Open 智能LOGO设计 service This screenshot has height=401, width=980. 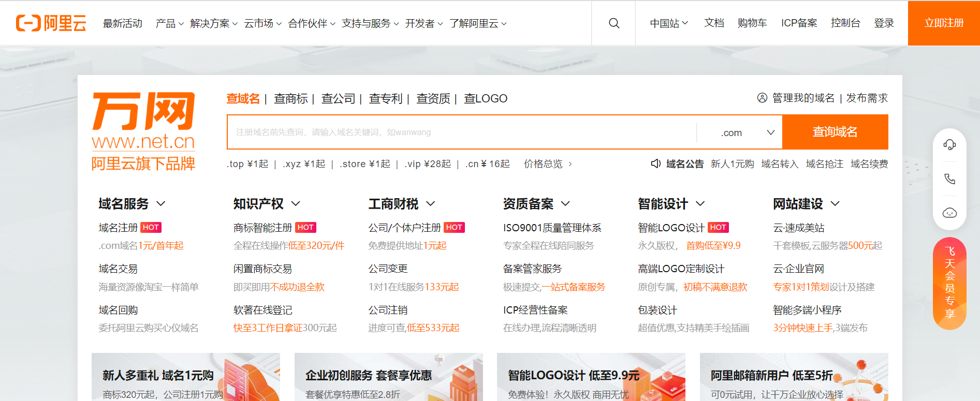pyautogui.click(x=671, y=228)
